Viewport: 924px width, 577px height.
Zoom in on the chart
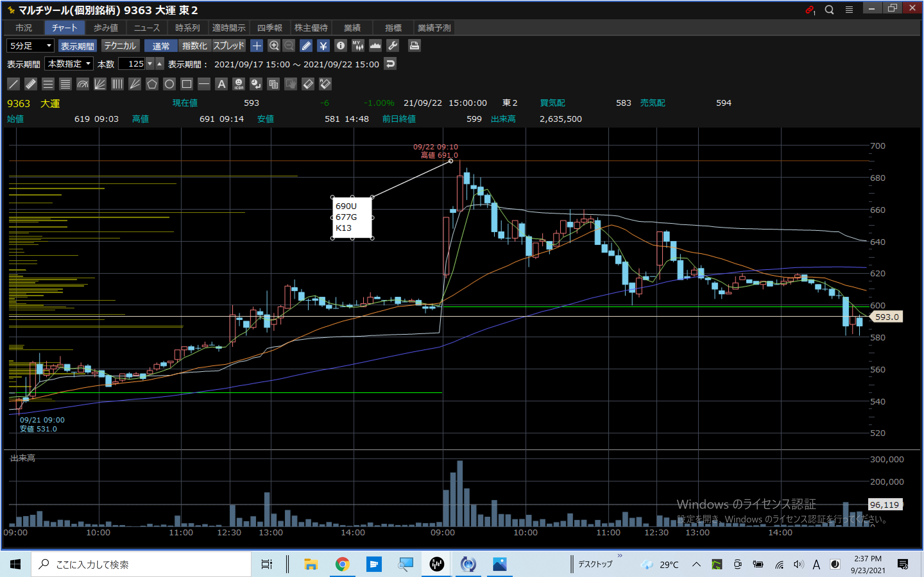274,46
